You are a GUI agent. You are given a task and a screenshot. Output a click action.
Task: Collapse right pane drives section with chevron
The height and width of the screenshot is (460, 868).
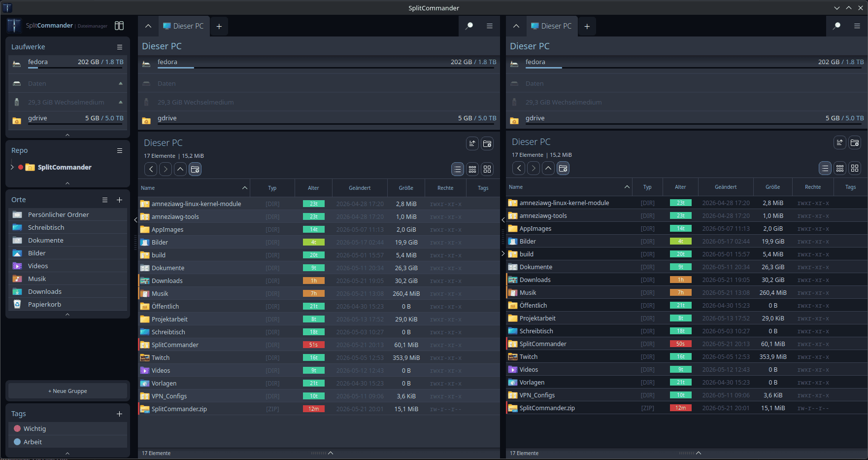pos(516,26)
